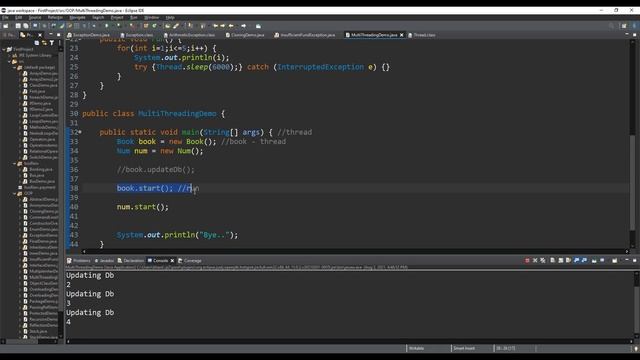The image size is (640, 360).
Task: Open the Source menu
Action: [34, 18]
